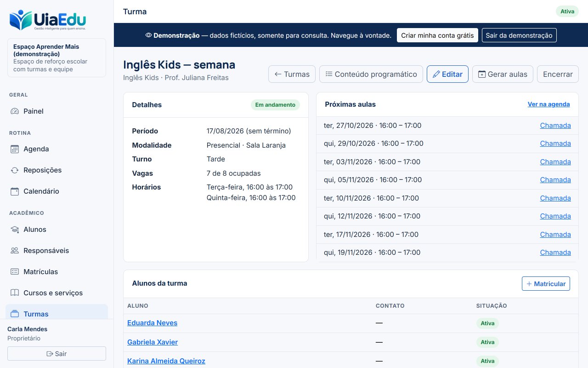The width and height of the screenshot is (588, 368).
Task: Click the Turmas stack icon
Action: [x=15, y=314]
